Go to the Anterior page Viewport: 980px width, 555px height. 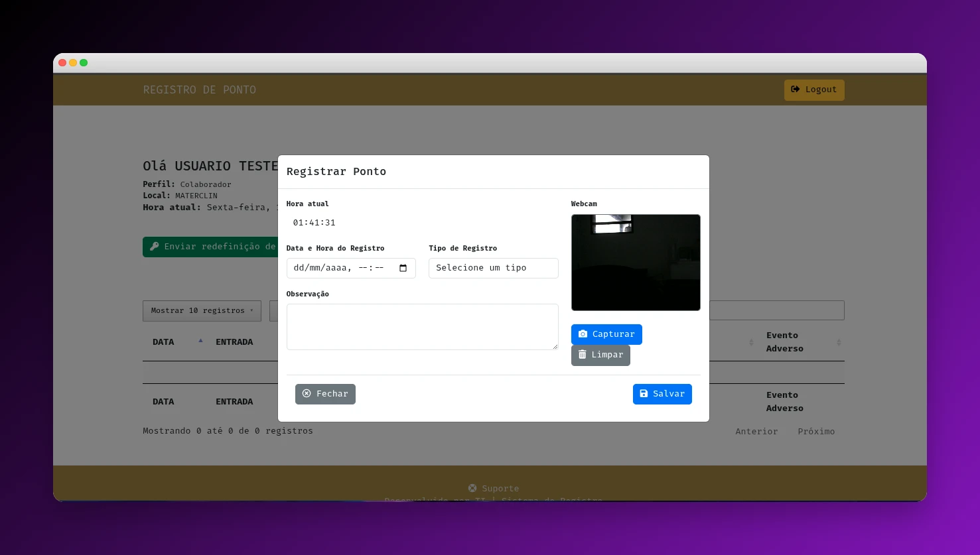tap(756, 432)
